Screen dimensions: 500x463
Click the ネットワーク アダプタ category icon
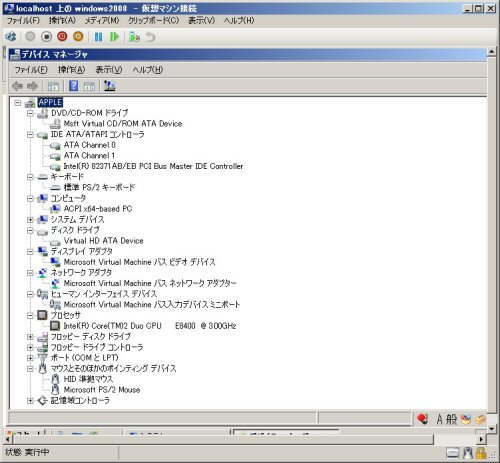(x=42, y=273)
